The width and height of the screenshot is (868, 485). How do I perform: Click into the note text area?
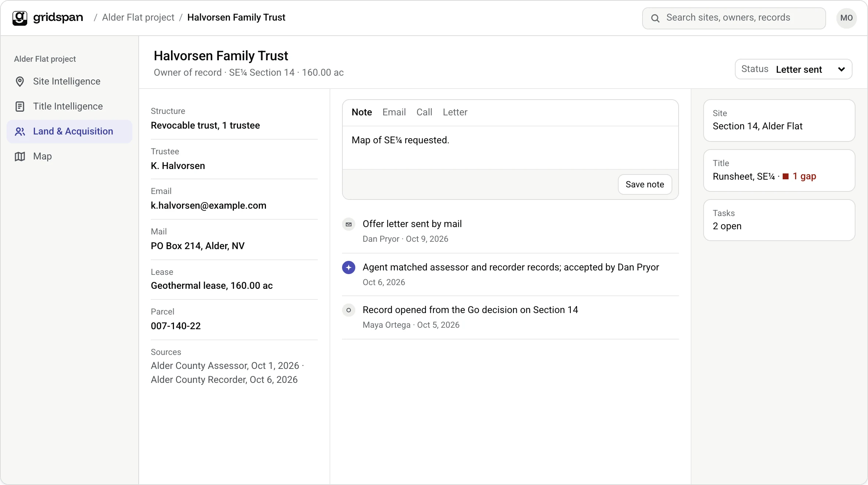pyautogui.click(x=510, y=148)
